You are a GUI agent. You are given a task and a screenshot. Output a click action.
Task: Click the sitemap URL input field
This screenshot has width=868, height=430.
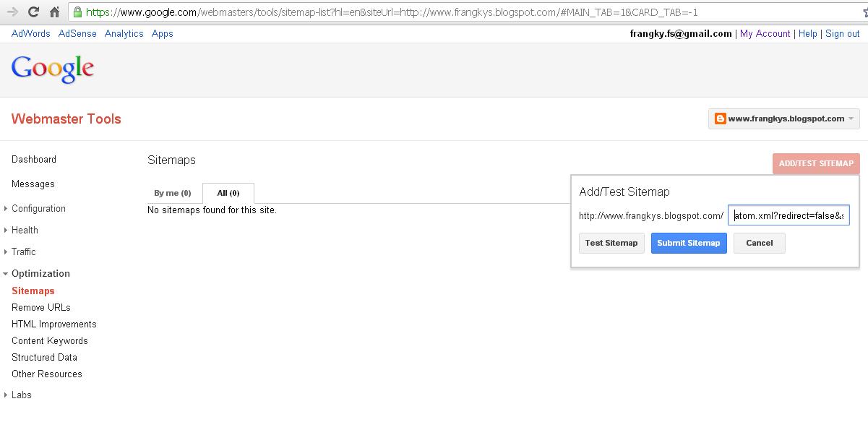click(788, 215)
